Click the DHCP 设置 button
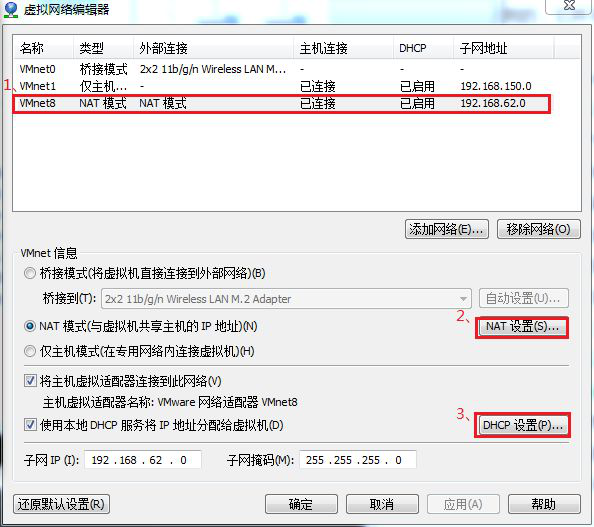 pyautogui.click(x=522, y=425)
